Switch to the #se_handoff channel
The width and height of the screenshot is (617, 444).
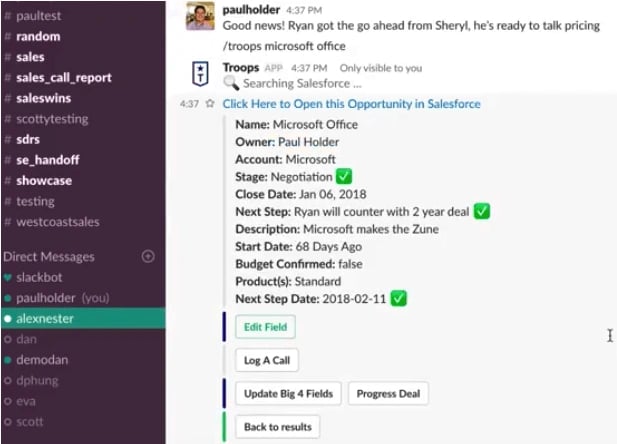47,160
